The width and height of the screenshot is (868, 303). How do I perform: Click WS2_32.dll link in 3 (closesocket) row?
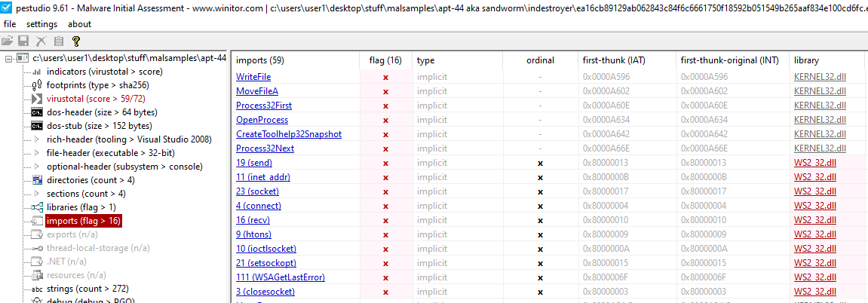pyautogui.click(x=815, y=292)
